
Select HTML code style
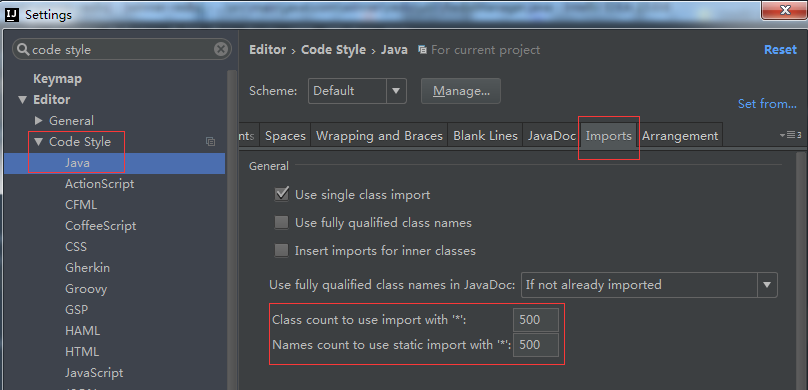(x=82, y=352)
